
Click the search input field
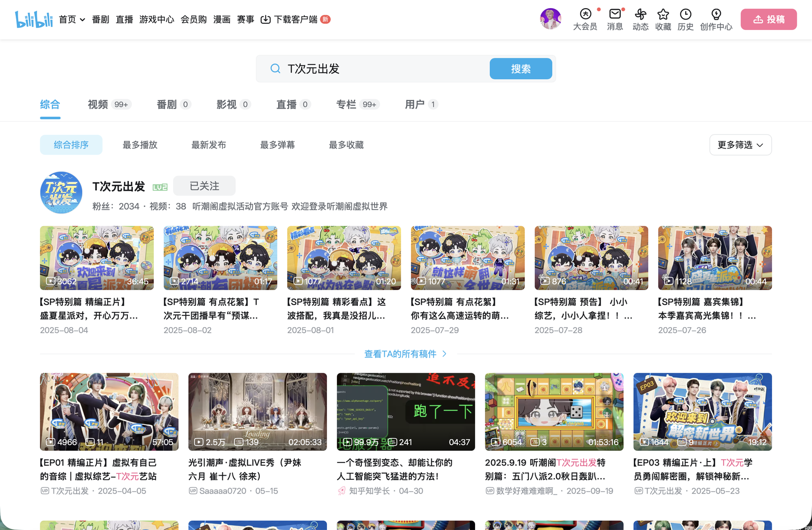click(x=386, y=68)
